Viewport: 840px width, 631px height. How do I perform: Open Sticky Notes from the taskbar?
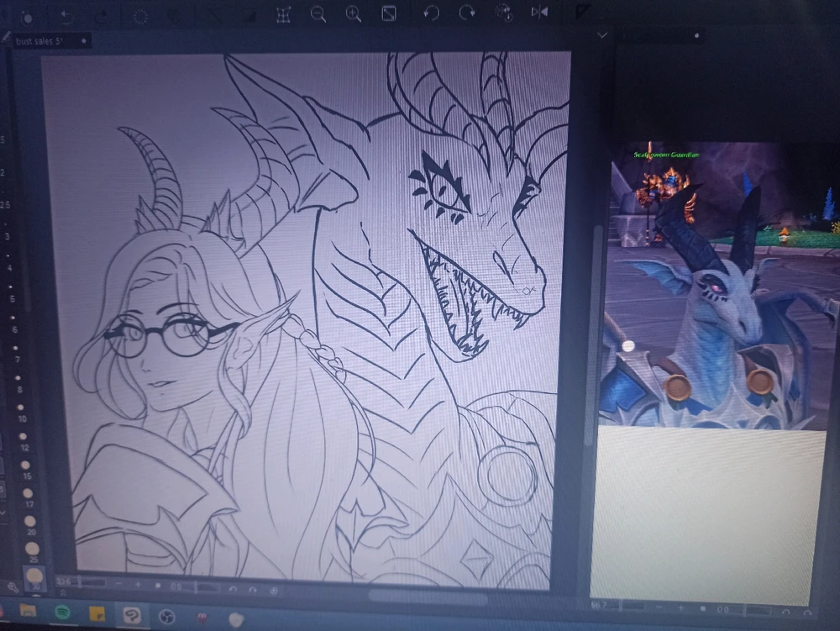point(97,614)
